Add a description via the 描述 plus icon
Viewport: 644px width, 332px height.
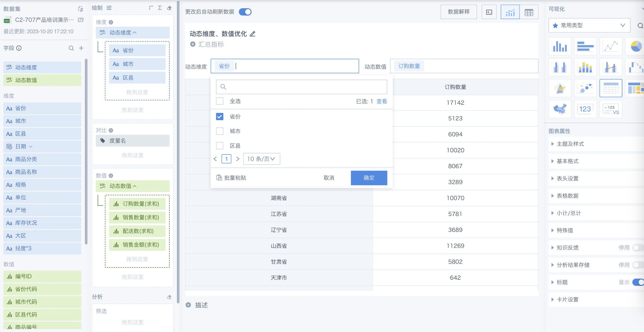tap(188, 305)
